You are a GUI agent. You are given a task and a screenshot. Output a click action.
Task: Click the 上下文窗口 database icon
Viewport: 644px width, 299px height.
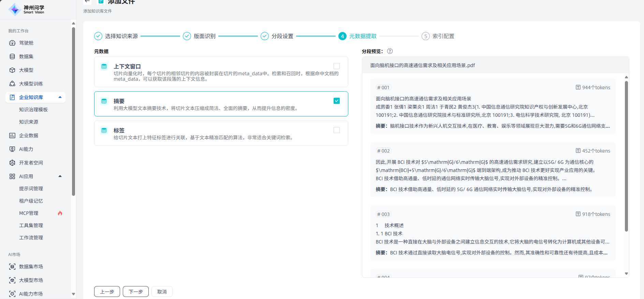pyautogui.click(x=104, y=66)
